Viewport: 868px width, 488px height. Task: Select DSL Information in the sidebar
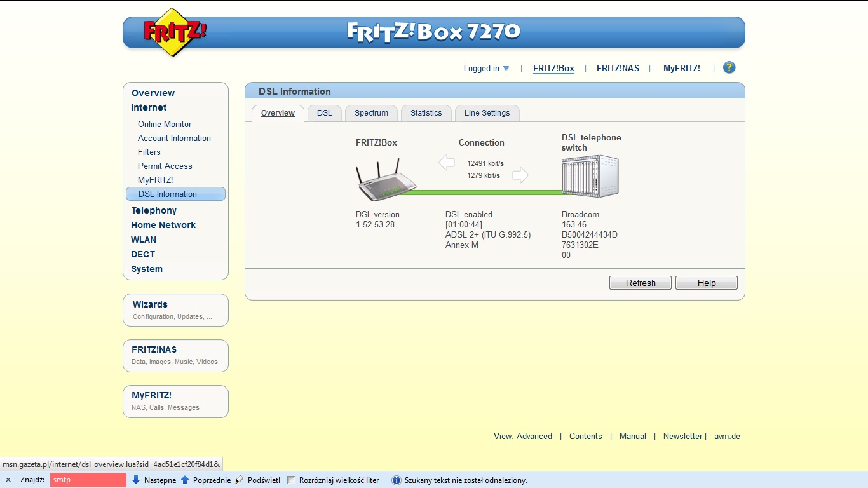point(176,194)
